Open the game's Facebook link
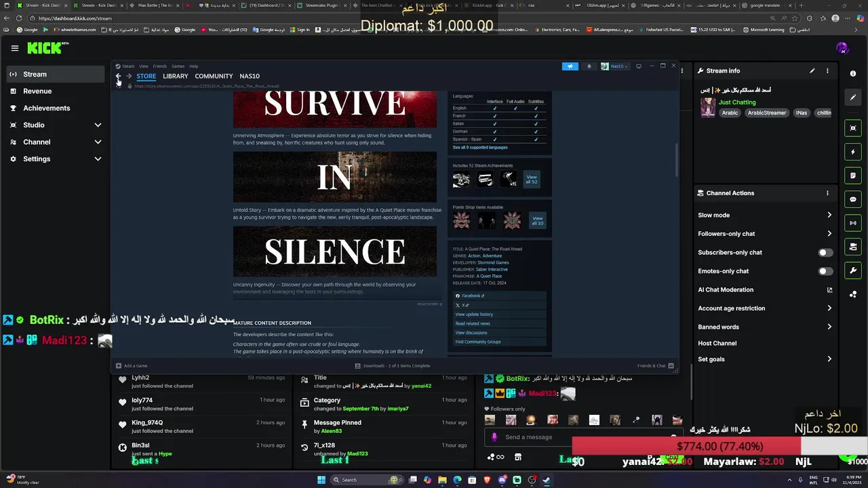The image size is (868, 488). click(500, 296)
